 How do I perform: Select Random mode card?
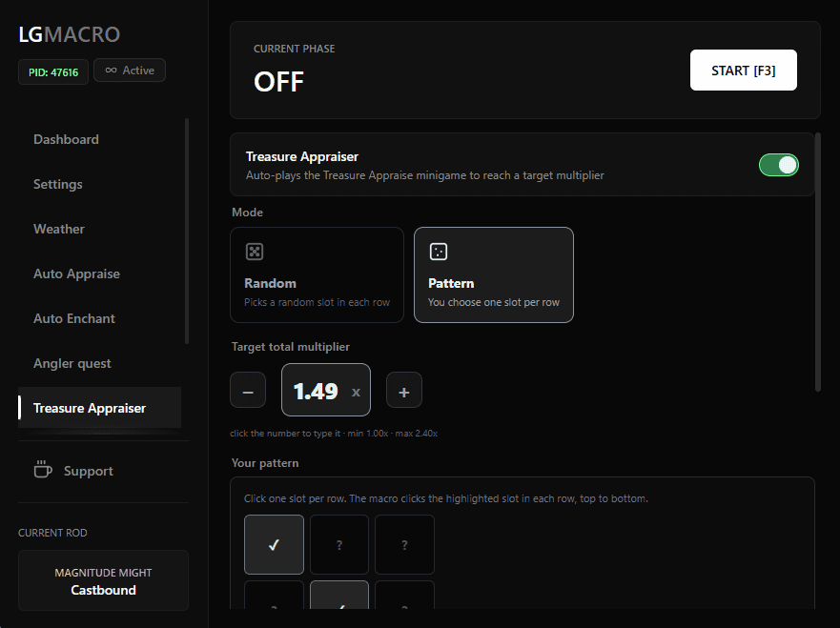317,274
